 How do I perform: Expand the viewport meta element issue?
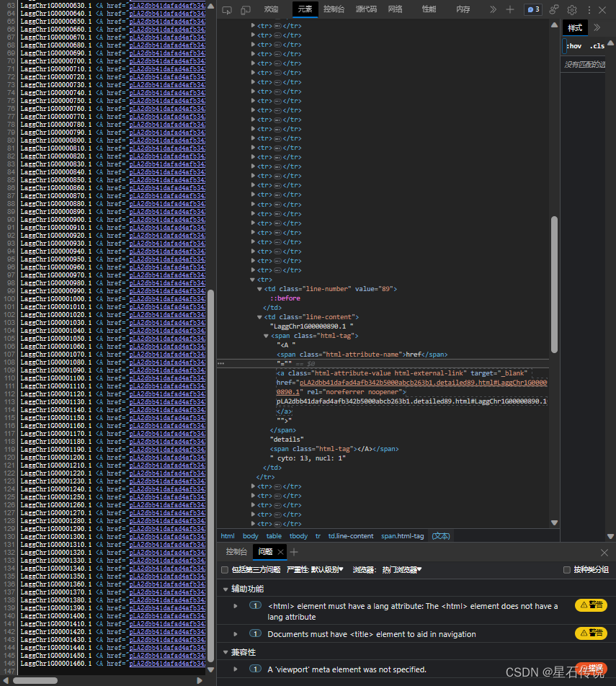click(x=236, y=669)
